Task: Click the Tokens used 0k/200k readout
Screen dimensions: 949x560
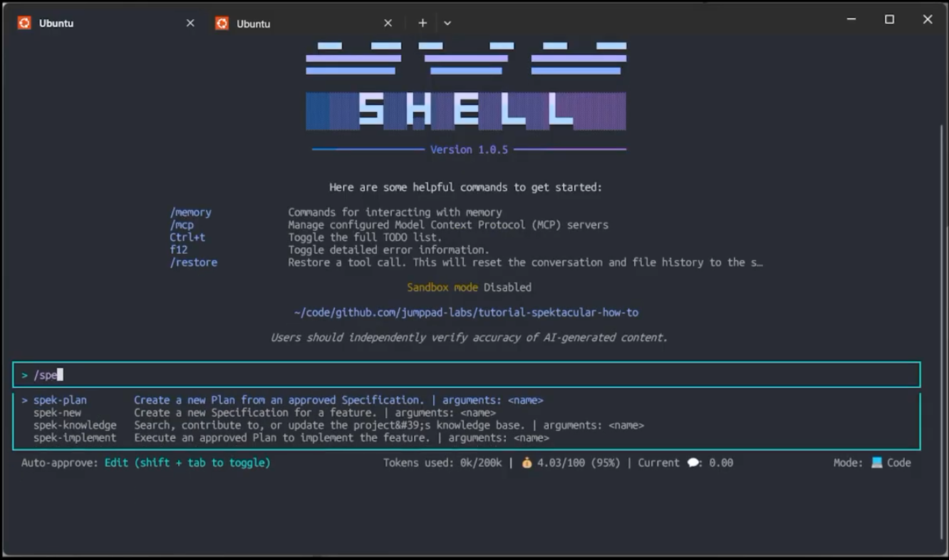Action: click(443, 463)
